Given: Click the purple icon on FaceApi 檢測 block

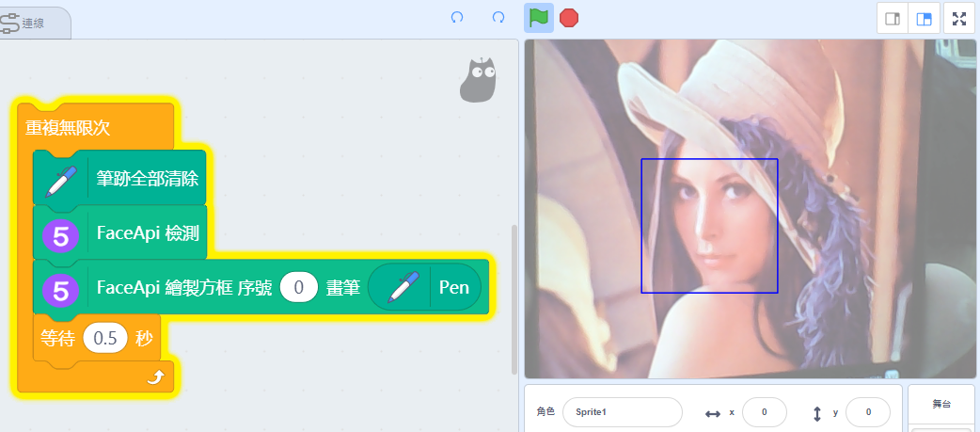Looking at the screenshot, I should 61,235.
